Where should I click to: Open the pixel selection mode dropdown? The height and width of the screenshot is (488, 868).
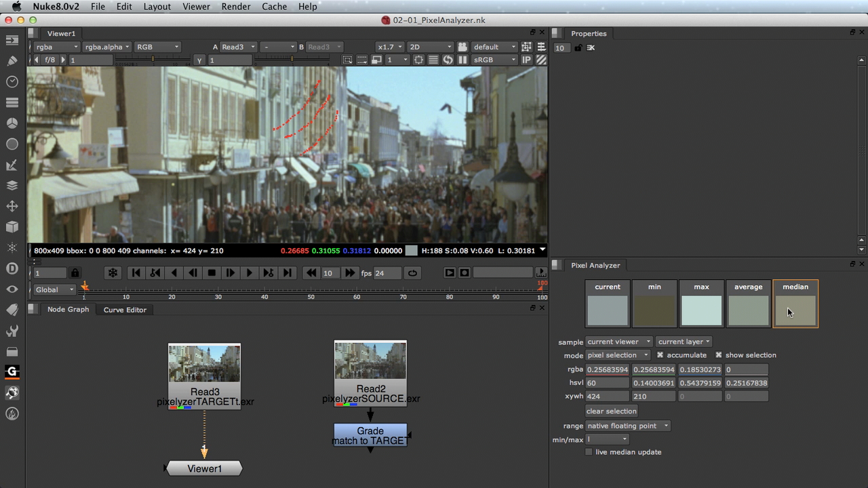[617, 355]
